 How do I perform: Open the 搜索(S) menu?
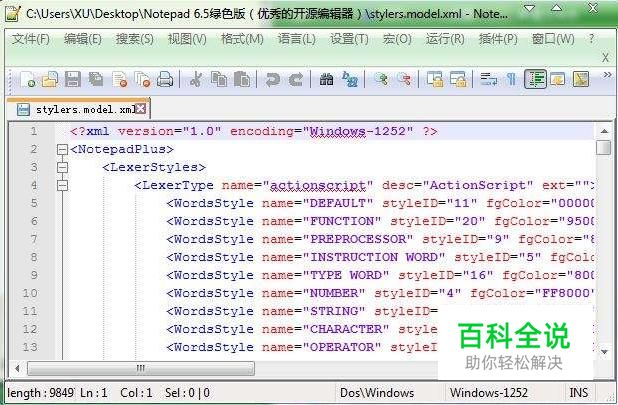[135, 39]
